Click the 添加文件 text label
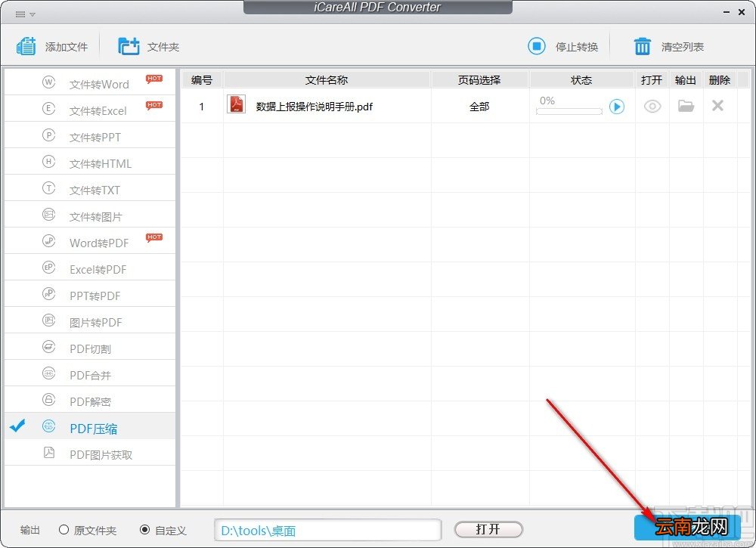 (67, 47)
